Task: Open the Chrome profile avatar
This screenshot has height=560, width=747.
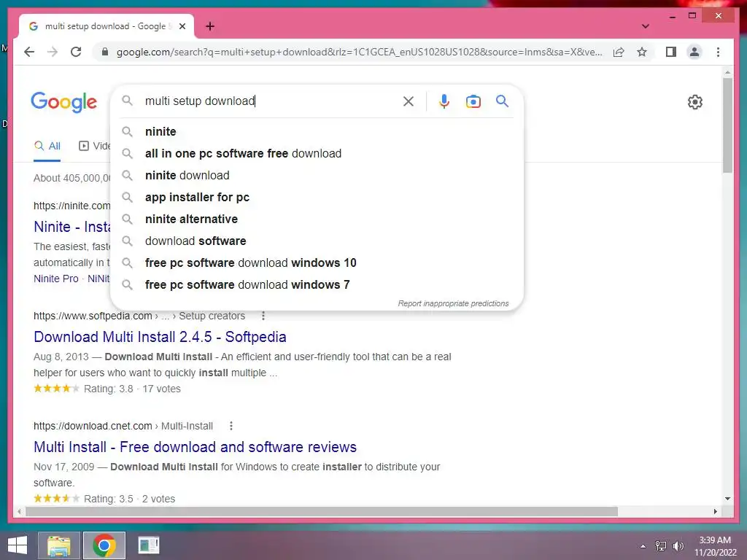Action: coord(694,52)
